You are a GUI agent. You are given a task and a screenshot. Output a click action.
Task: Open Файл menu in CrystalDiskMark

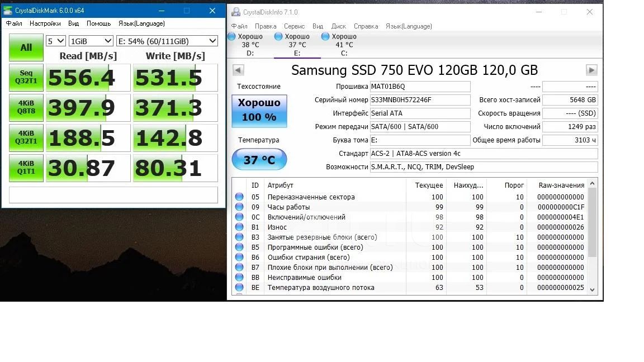(14, 23)
